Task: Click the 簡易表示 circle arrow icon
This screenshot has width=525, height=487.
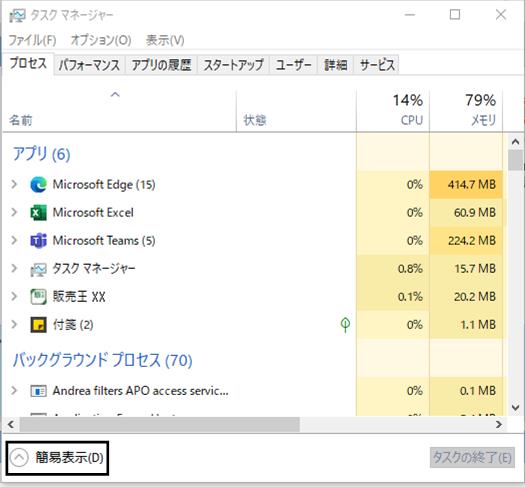Action: coord(19,458)
